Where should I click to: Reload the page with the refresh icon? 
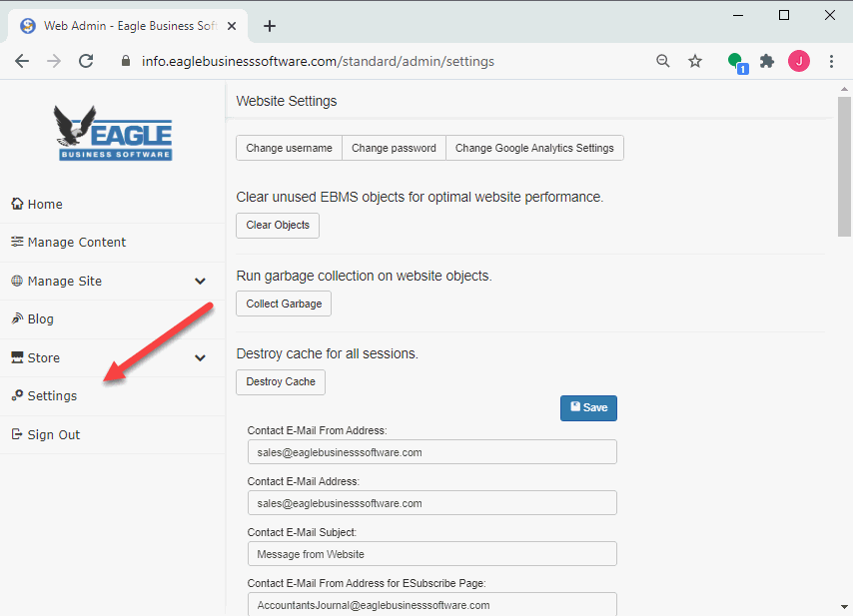tap(86, 61)
